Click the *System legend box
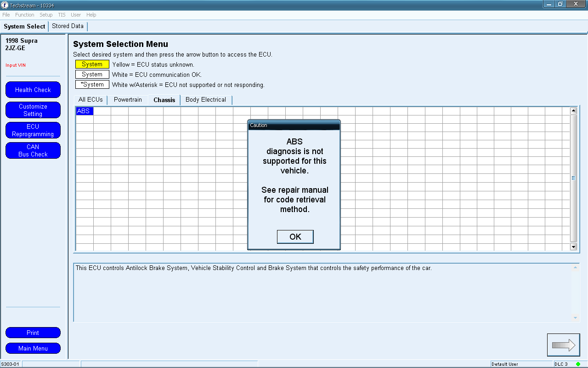588x368 pixels. (x=92, y=85)
